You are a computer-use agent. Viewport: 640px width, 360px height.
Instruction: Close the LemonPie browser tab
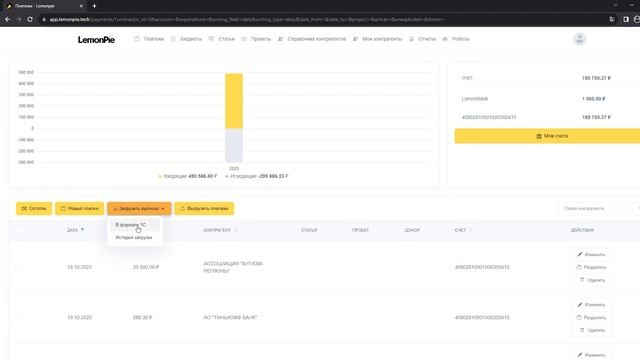coord(81,6)
